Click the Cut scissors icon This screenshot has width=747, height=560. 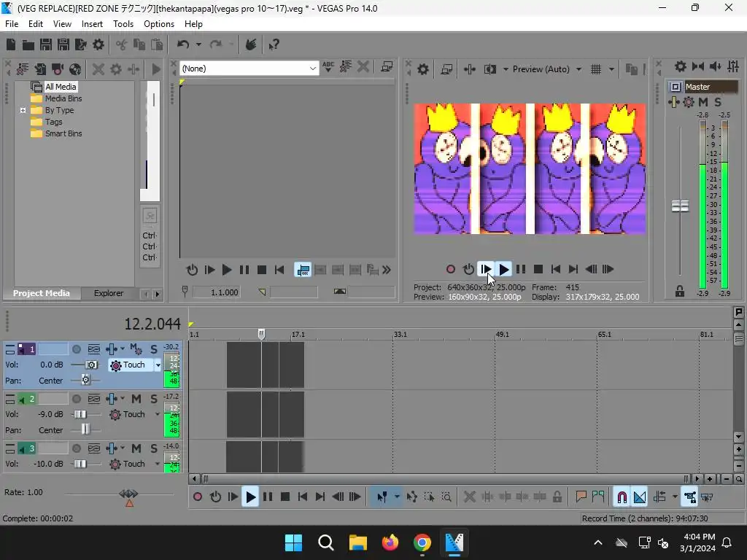(122, 44)
